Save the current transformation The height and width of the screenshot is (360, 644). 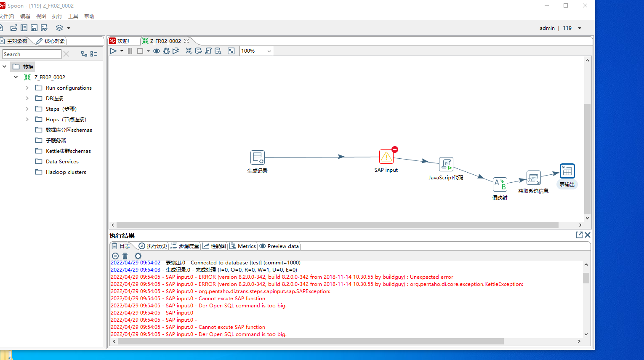34,28
